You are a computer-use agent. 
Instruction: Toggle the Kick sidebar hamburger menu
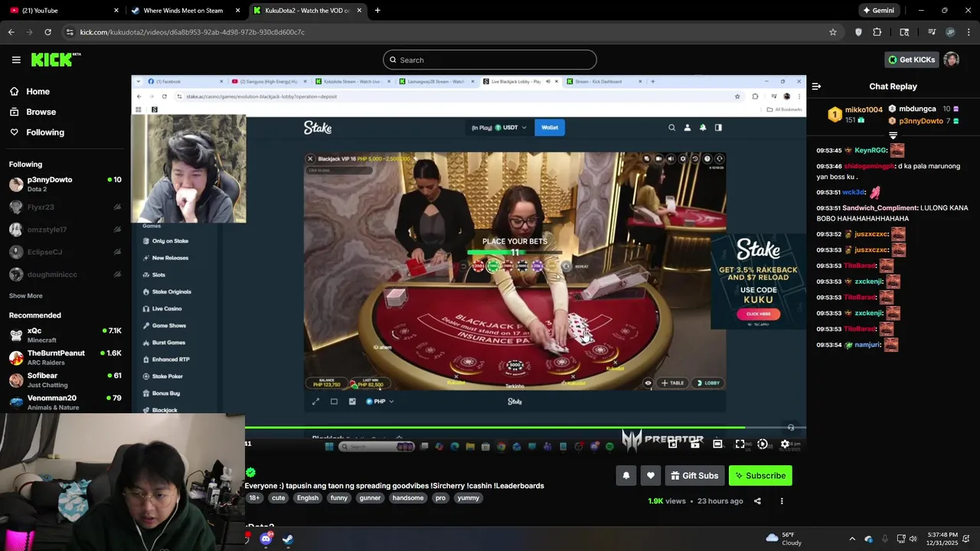(16, 60)
